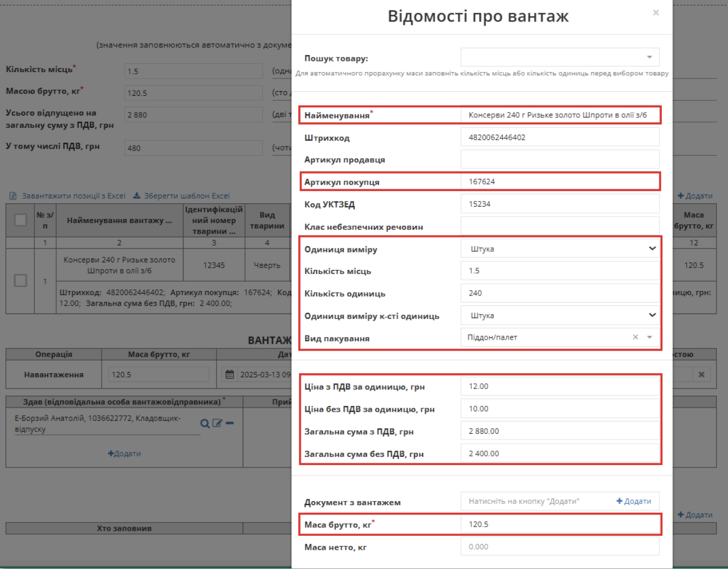728x569 pixels.
Task: Click the Клас небезпечних речовин field
Action: 560,226
